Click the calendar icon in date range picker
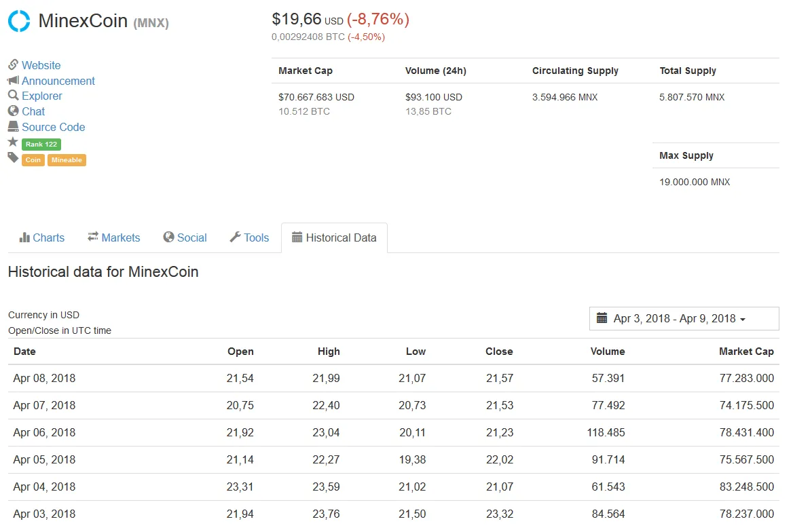The height and width of the screenshot is (532, 793). tap(602, 318)
